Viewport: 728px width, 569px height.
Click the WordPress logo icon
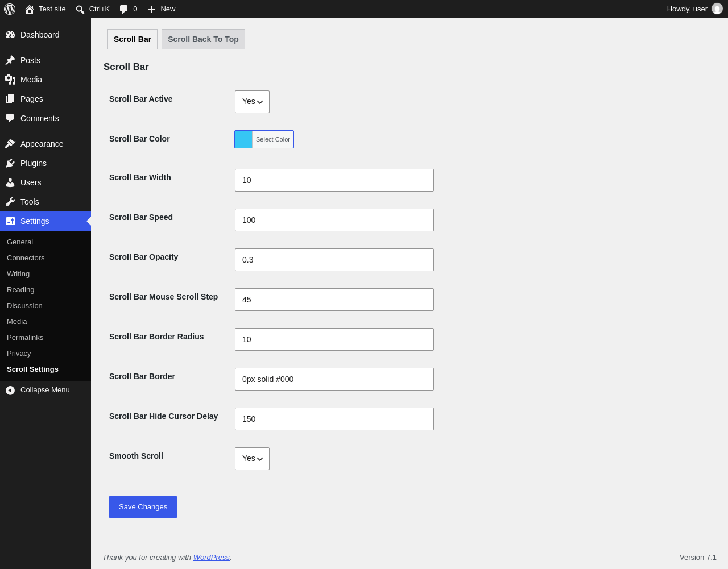coord(10,9)
